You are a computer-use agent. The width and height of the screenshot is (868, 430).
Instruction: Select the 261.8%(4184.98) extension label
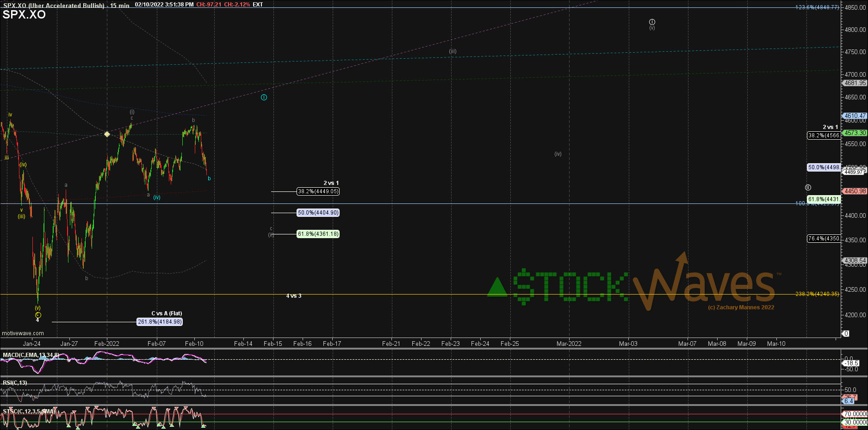point(160,322)
